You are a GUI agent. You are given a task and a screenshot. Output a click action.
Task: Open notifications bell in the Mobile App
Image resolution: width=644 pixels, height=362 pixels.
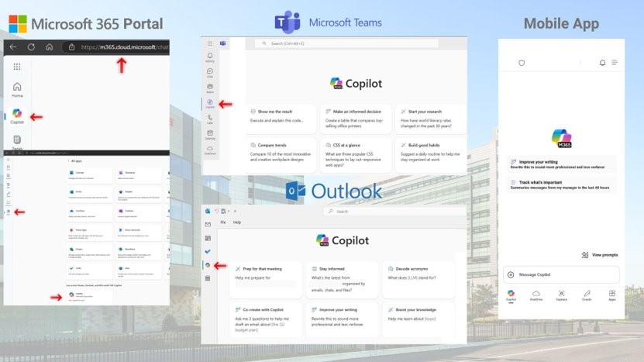click(x=602, y=63)
